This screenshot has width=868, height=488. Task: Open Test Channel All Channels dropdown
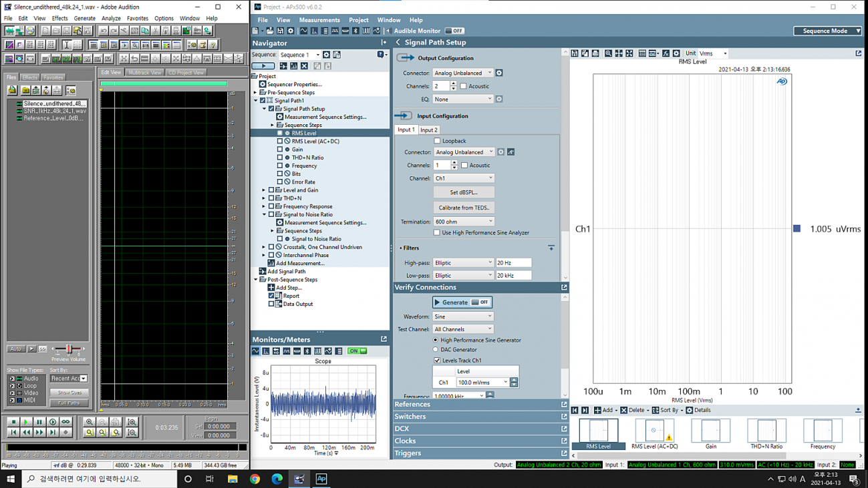click(463, 329)
